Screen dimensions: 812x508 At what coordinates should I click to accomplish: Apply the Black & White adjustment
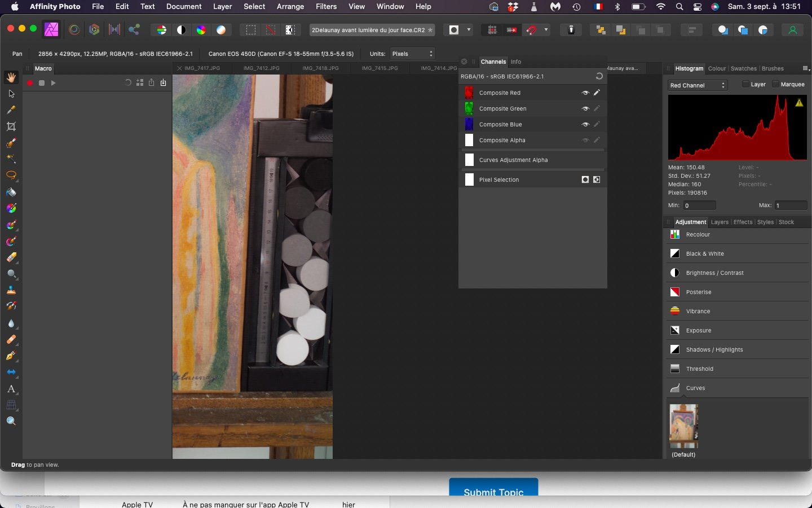click(738, 254)
